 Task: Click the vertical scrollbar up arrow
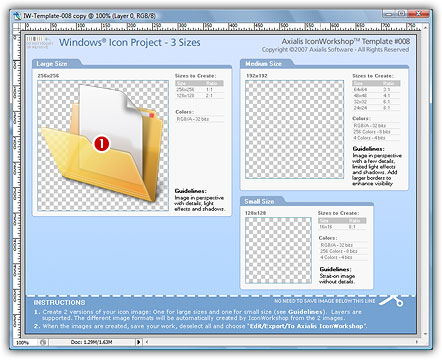click(x=426, y=28)
